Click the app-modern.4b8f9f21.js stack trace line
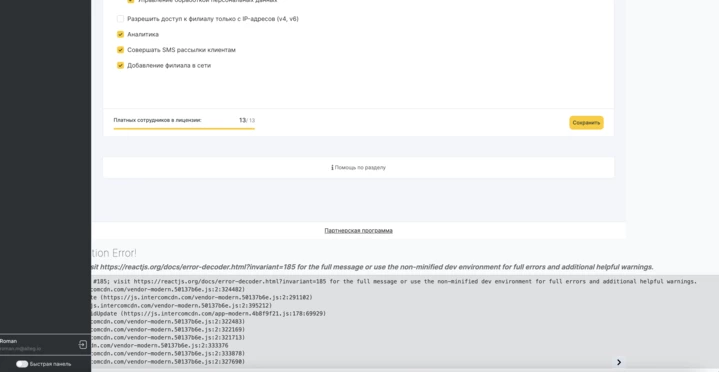 point(209,314)
